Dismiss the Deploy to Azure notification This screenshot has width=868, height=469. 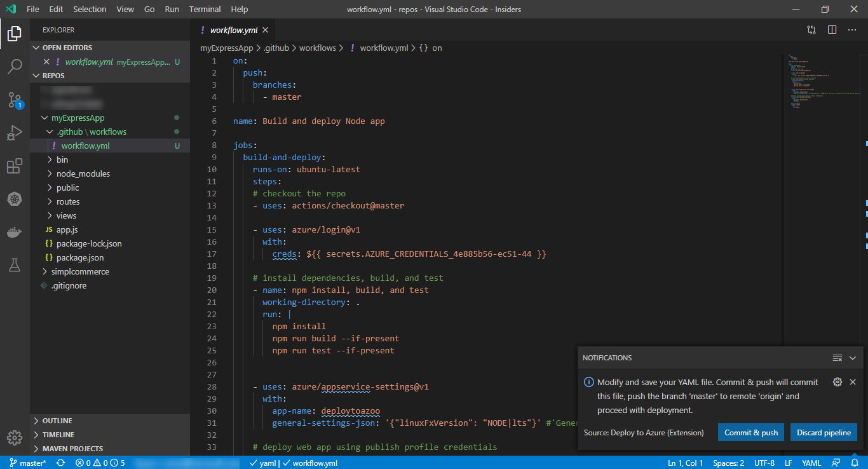tap(853, 382)
